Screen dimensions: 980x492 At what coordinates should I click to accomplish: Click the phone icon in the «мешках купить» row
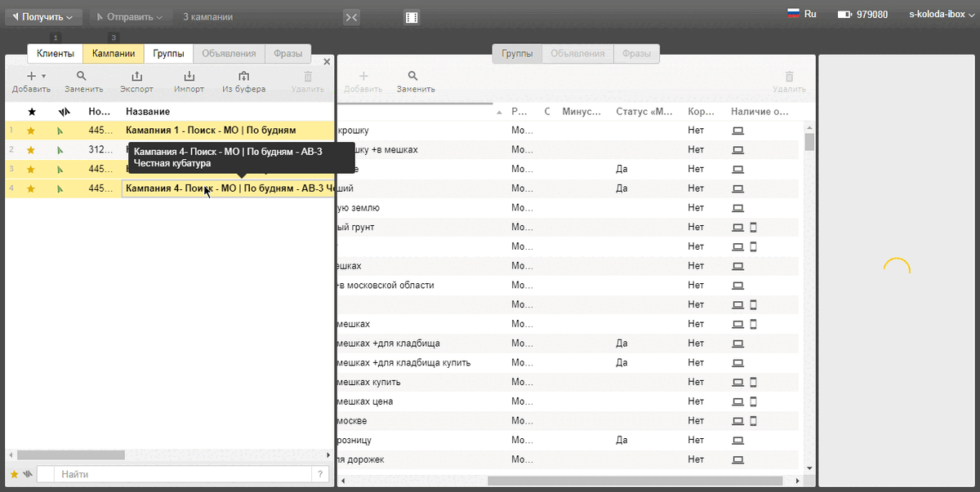(x=754, y=382)
